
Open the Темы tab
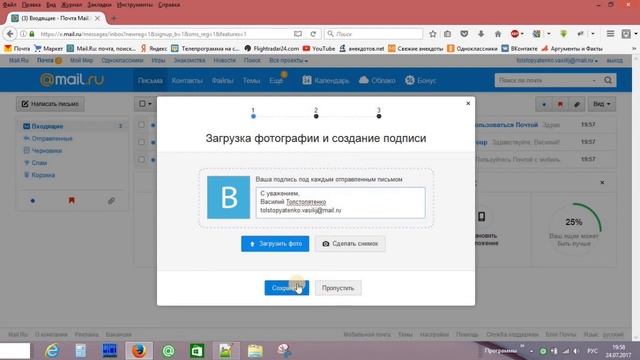251,80
